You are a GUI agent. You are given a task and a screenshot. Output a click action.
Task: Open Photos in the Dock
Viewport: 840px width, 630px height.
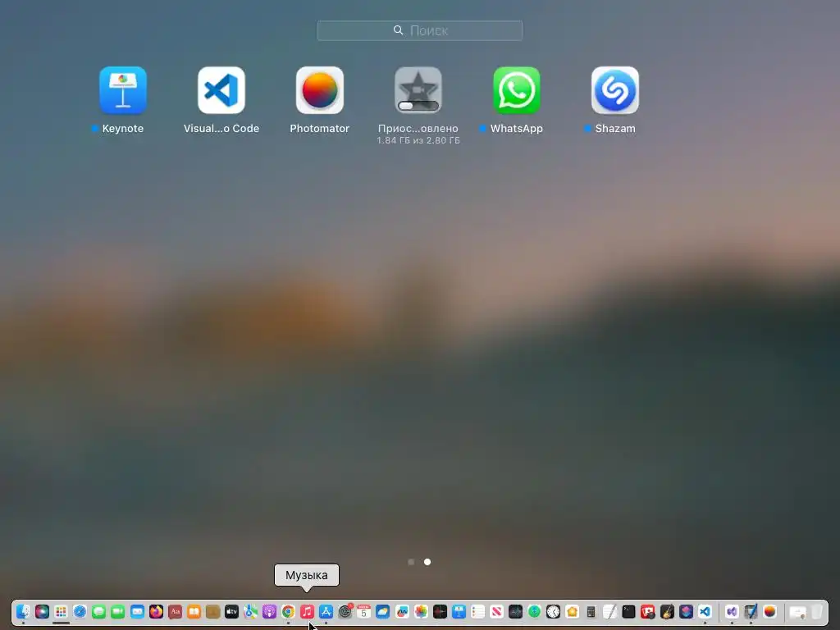tap(421, 611)
